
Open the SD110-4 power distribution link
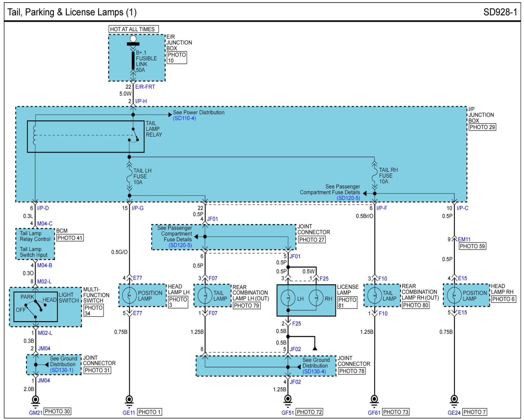[184, 118]
